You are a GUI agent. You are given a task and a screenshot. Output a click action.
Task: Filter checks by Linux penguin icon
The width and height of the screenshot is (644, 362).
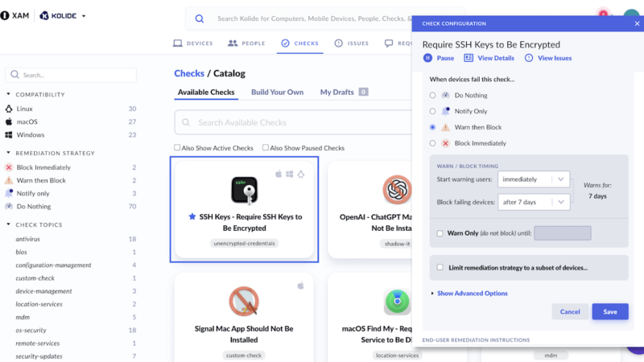[x=9, y=109]
